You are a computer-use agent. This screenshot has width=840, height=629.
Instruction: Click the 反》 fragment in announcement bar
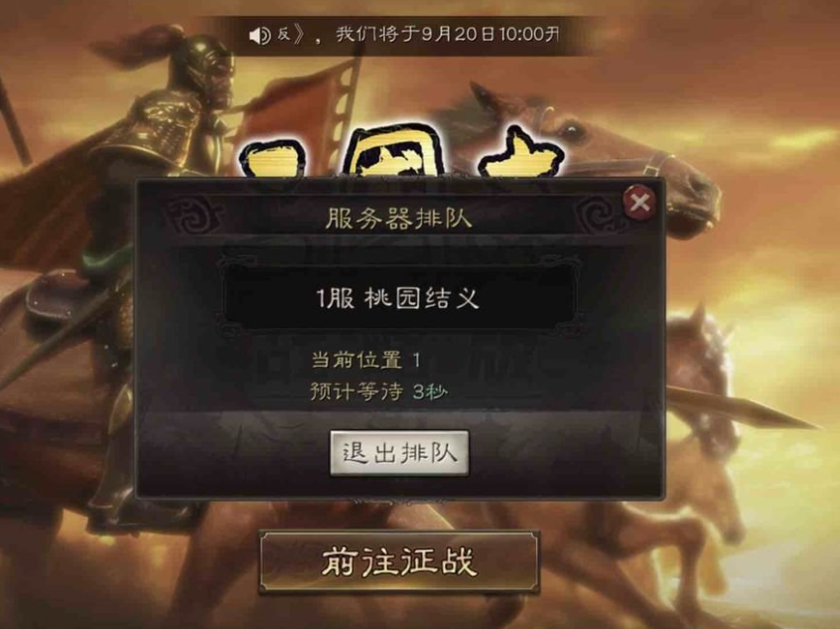(290, 35)
